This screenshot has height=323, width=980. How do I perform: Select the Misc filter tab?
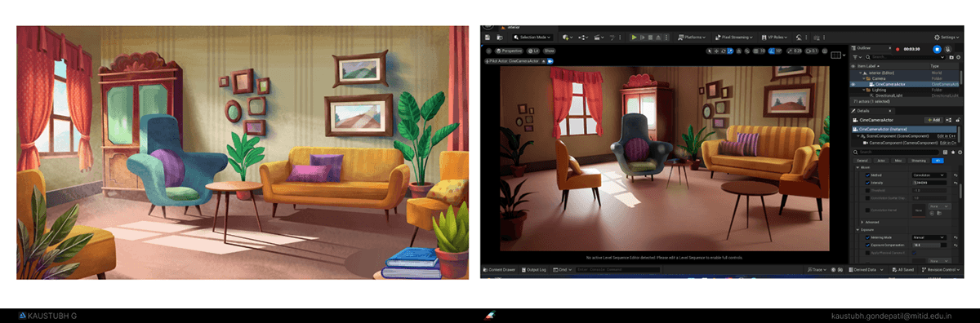click(x=898, y=161)
